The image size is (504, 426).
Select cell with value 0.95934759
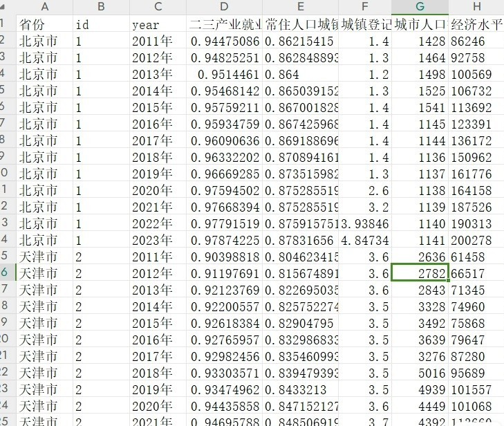225,124
